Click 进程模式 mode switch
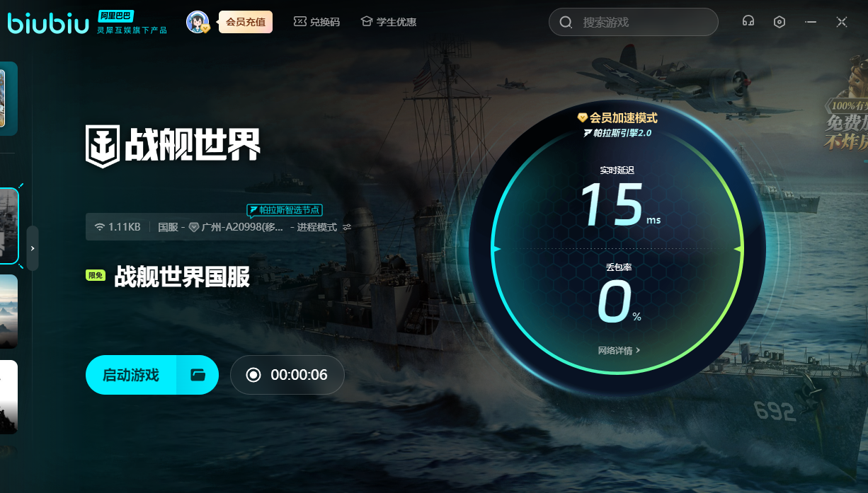Image resolution: width=868 pixels, height=493 pixels. tap(316, 227)
